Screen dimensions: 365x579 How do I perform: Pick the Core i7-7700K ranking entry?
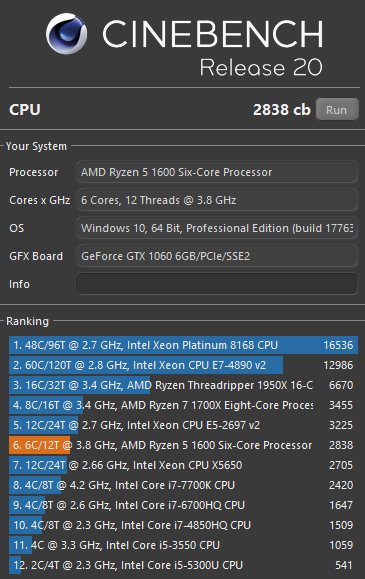(x=184, y=485)
